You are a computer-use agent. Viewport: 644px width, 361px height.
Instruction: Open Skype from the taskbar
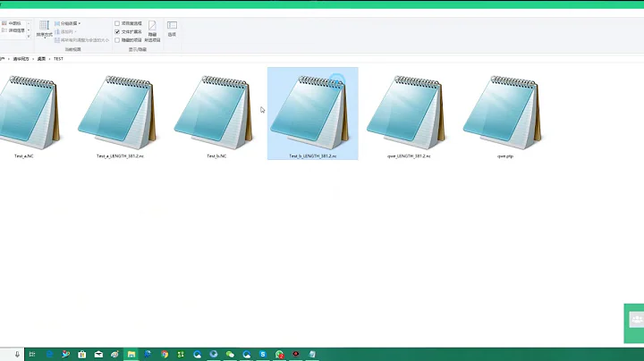(x=263, y=354)
